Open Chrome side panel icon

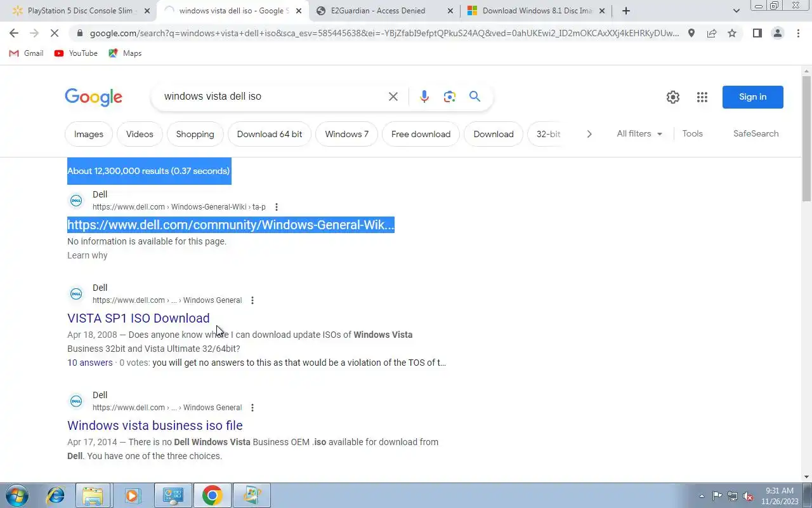click(757, 33)
